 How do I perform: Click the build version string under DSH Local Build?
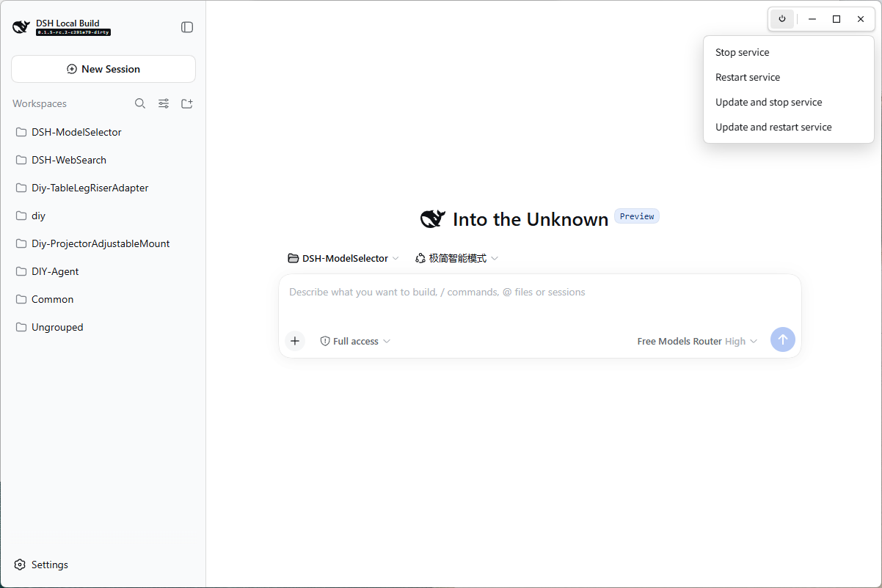click(x=73, y=32)
